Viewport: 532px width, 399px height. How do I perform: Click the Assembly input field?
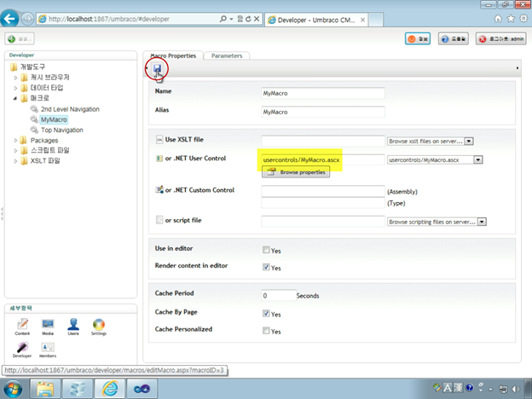pyautogui.click(x=323, y=191)
